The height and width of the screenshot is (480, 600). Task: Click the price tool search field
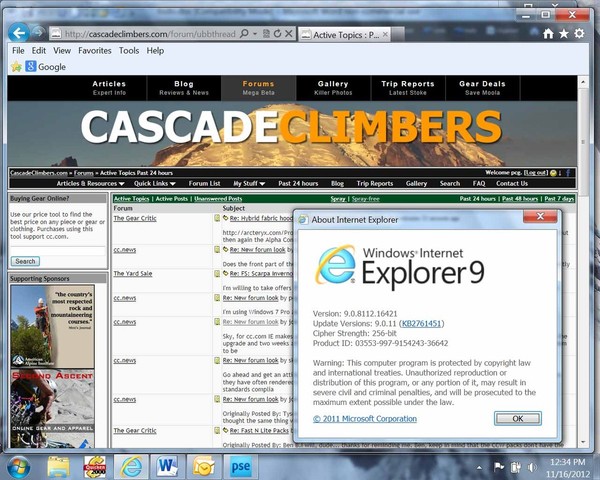(57, 251)
